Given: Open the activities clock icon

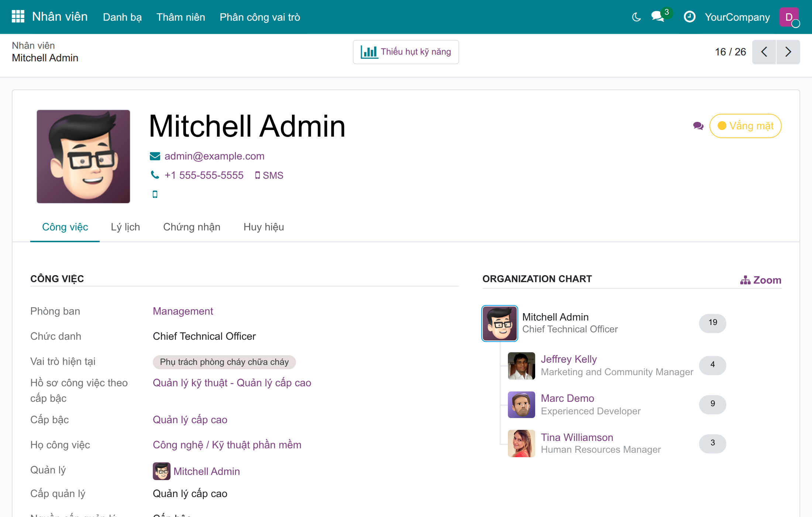Looking at the screenshot, I should [x=689, y=17].
